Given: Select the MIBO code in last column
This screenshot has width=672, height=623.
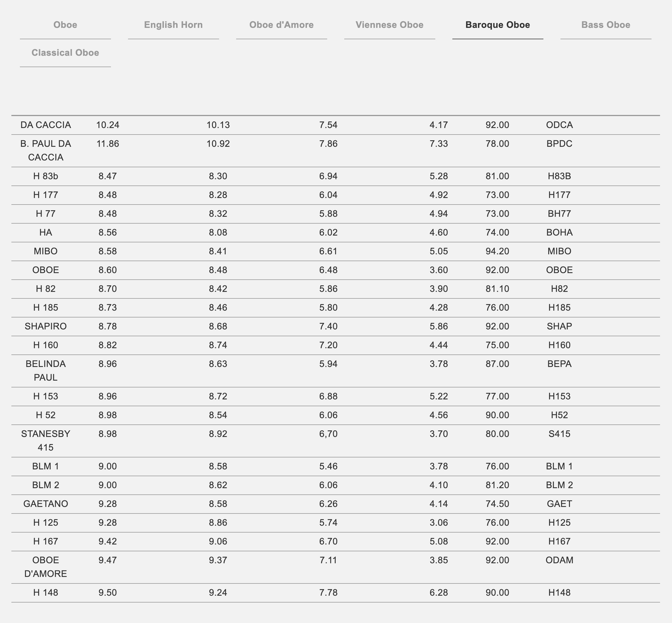Looking at the screenshot, I should point(559,251).
